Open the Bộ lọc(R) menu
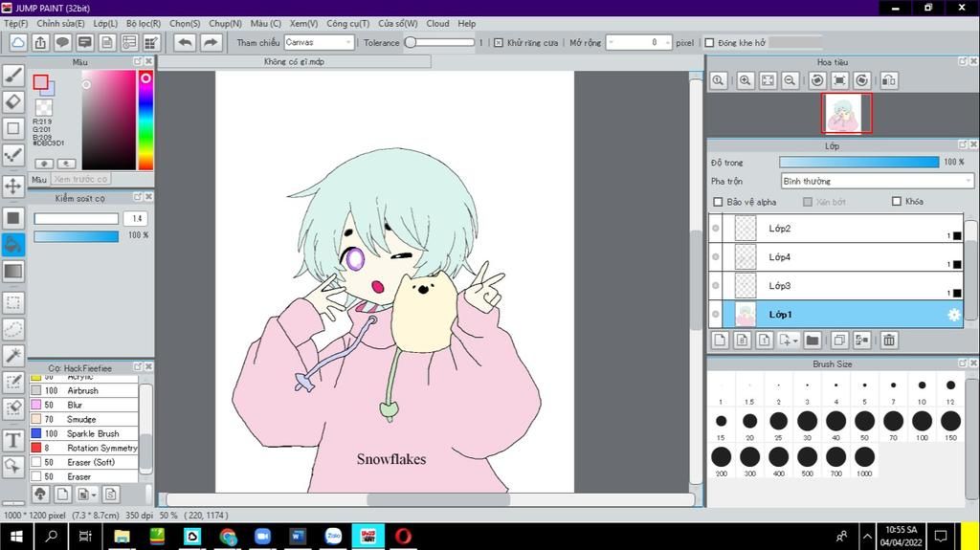Image resolution: width=980 pixels, height=550 pixels. 144,23
